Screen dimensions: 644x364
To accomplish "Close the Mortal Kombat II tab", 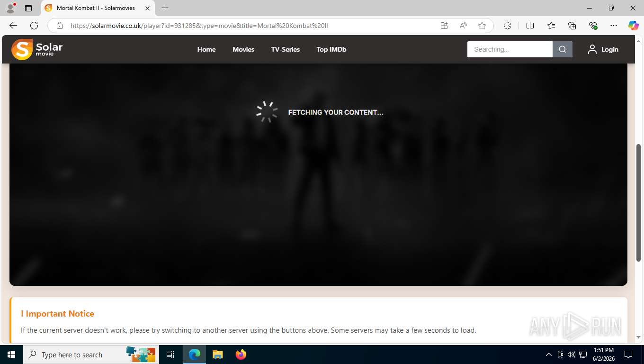I will 148,8.
